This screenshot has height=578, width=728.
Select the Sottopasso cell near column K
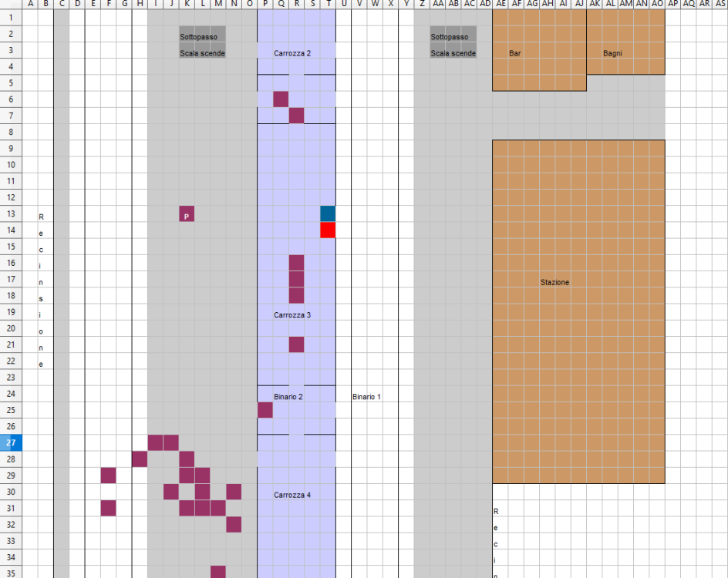click(x=199, y=37)
